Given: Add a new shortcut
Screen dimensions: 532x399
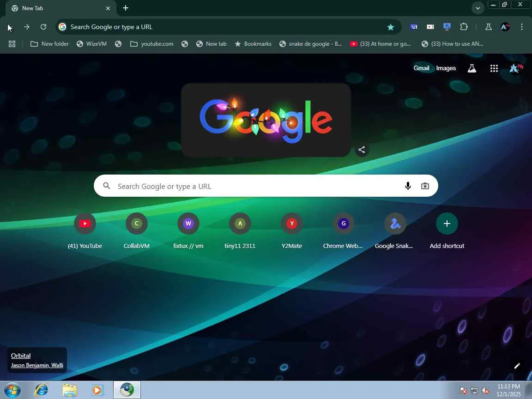Looking at the screenshot, I should click(447, 231).
